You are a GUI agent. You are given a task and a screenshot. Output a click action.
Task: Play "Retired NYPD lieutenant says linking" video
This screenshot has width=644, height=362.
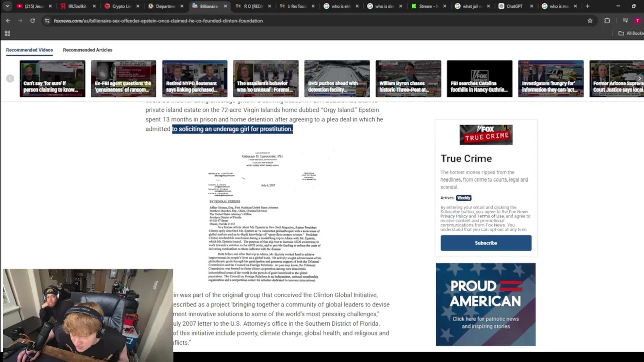coord(195,78)
